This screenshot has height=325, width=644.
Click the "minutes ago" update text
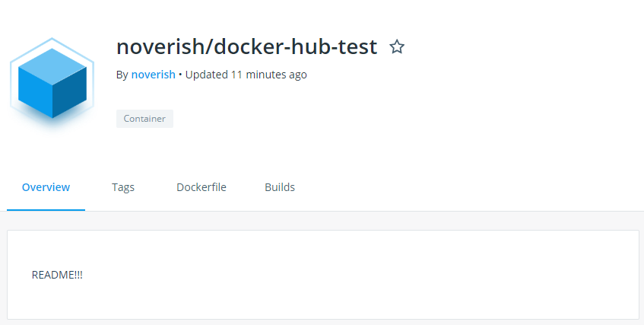276,75
